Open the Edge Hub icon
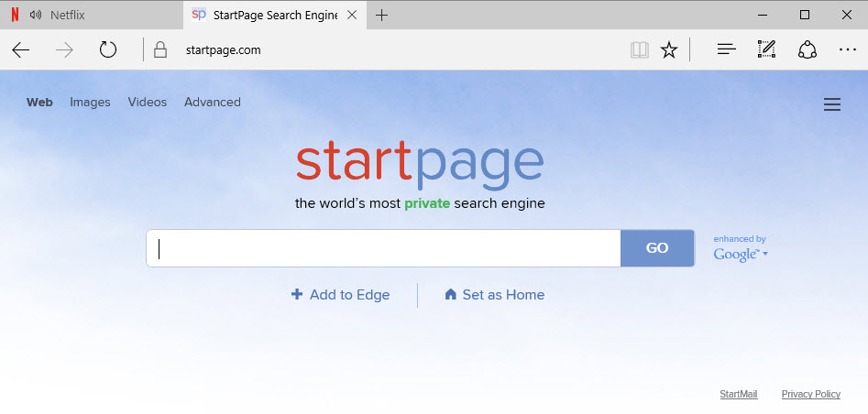 726,50
